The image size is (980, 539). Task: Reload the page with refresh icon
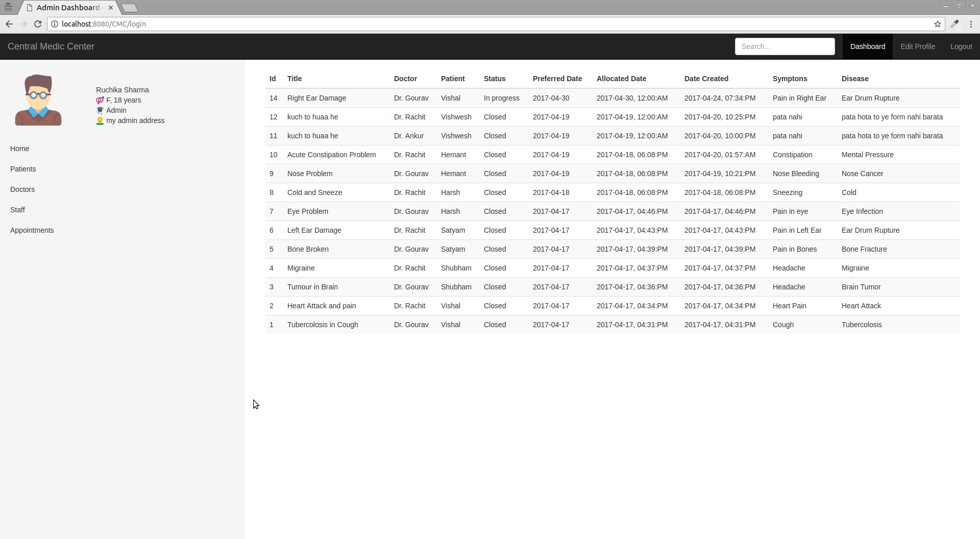[x=38, y=24]
